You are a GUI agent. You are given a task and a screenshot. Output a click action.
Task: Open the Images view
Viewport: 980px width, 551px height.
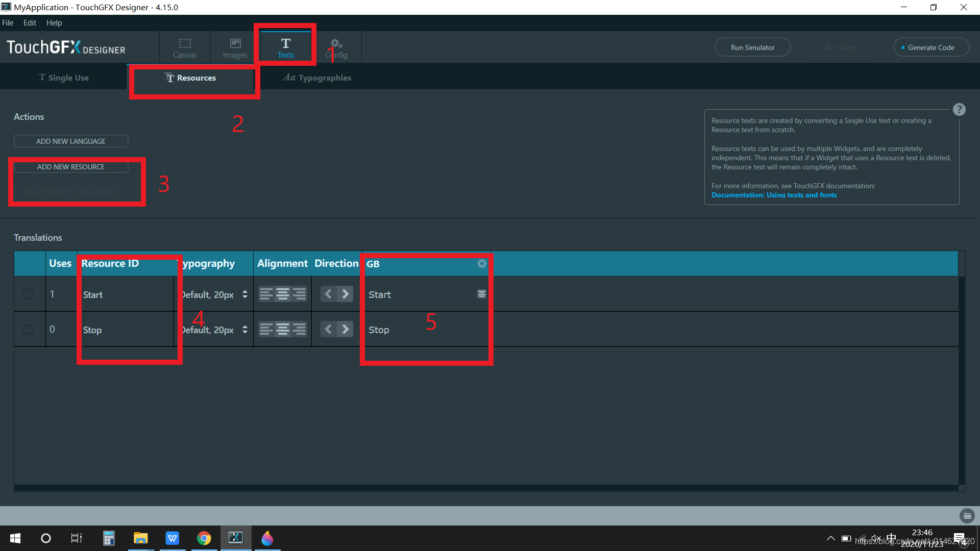pyautogui.click(x=235, y=47)
